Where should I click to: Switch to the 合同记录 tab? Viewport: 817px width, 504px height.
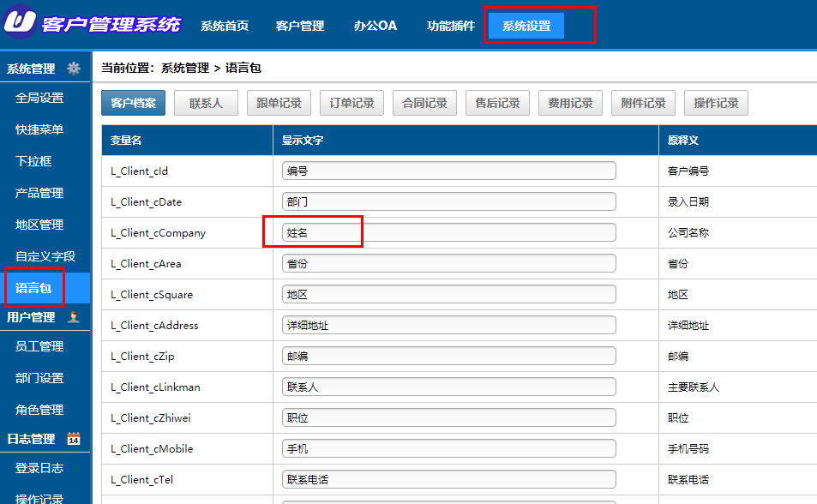(x=424, y=103)
